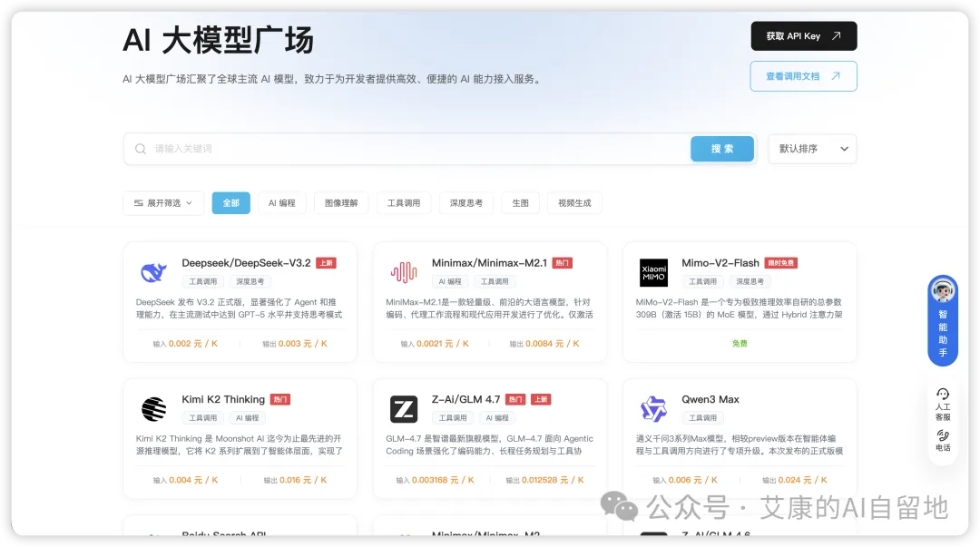Image resolution: width=980 pixels, height=547 pixels.
Task: Click 深度思考 tag under DeepSeek-V3.2
Action: (250, 282)
